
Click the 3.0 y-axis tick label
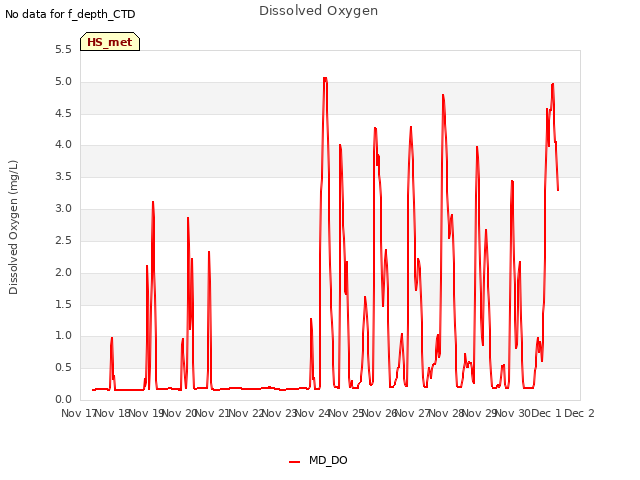63,209
